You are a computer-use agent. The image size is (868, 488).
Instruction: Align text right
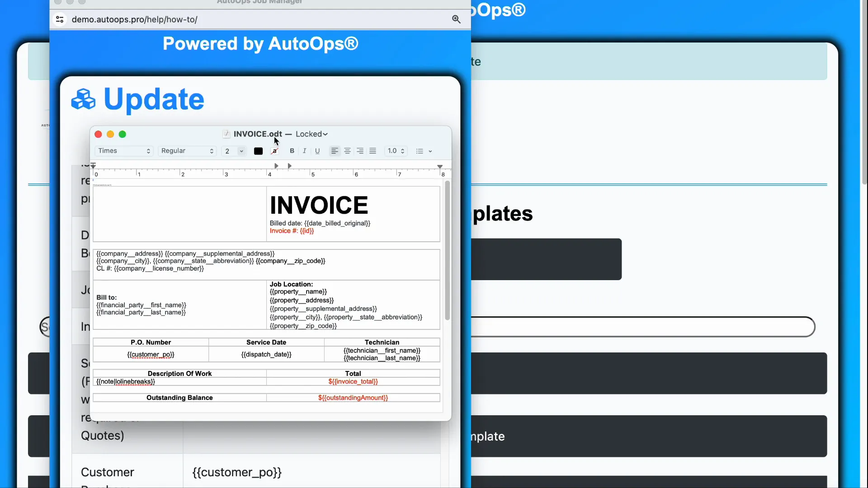pyautogui.click(x=360, y=151)
